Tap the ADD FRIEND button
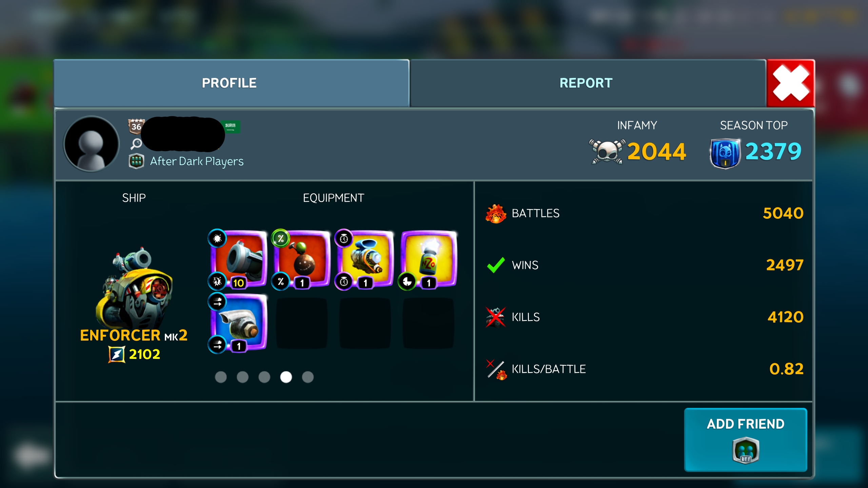Screen dimensions: 868x488 [746, 440]
